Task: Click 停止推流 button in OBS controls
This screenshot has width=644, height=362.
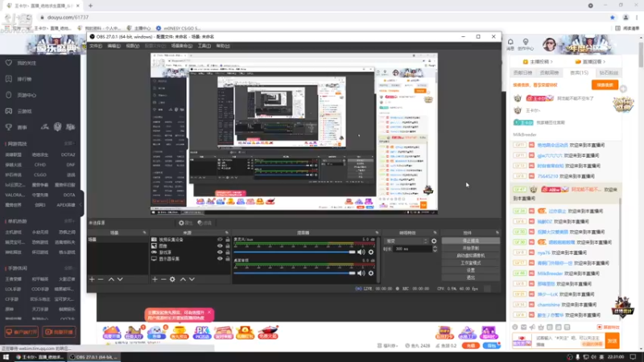Action: [471, 241]
